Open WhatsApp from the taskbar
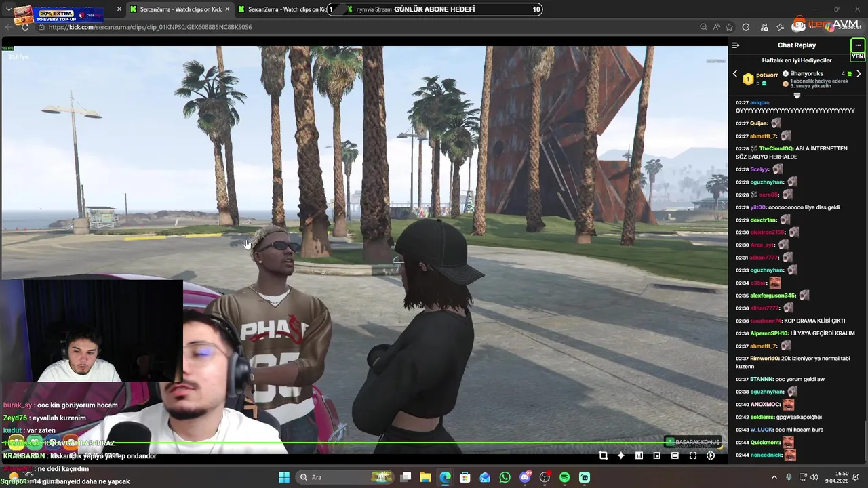Screen dimensions: 868x488 505,477
